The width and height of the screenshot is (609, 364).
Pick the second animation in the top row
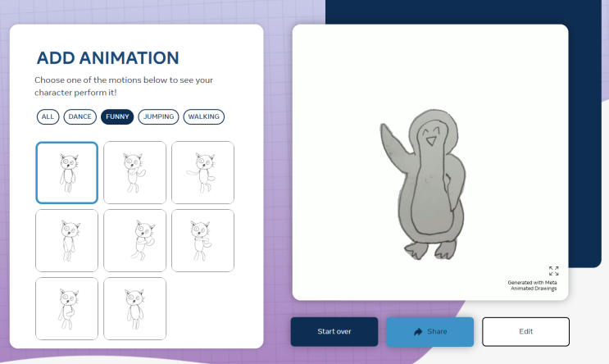click(134, 172)
